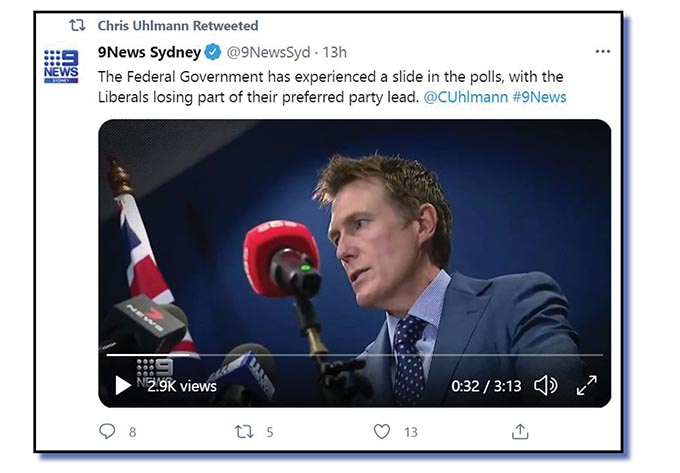Share the tweet via share icon
The width and height of the screenshot is (680, 473).
[x=519, y=432]
